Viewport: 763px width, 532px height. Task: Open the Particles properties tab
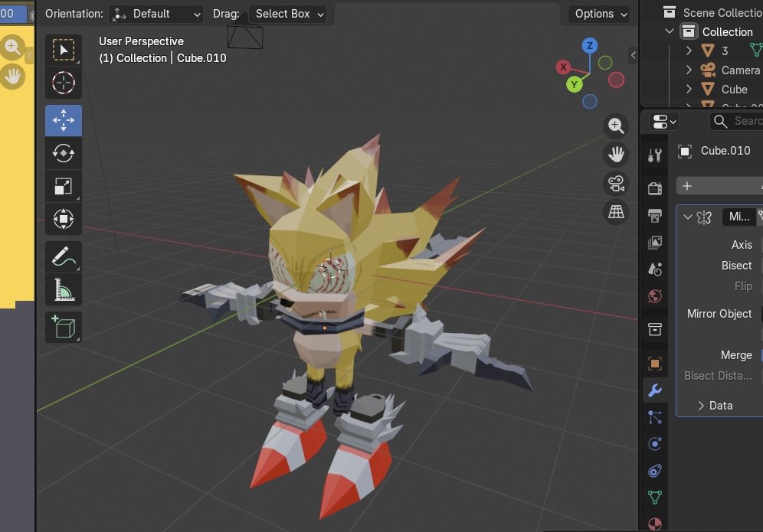coord(655,417)
